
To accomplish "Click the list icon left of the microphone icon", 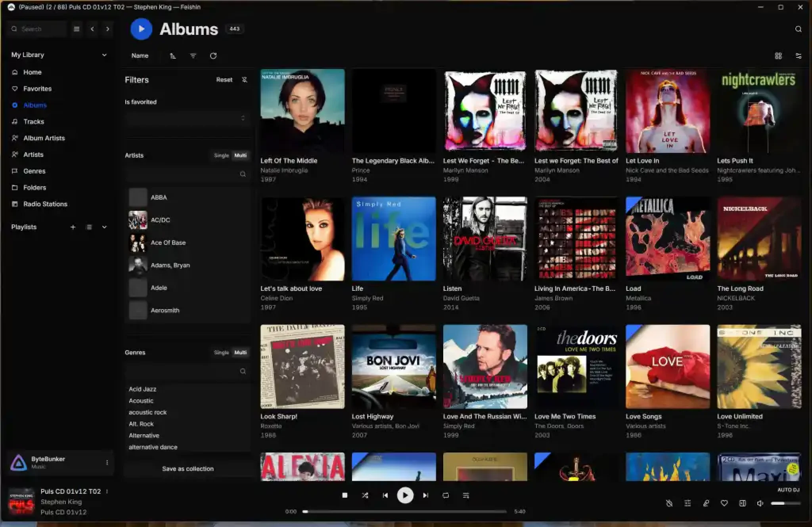I will click(688, 503).
